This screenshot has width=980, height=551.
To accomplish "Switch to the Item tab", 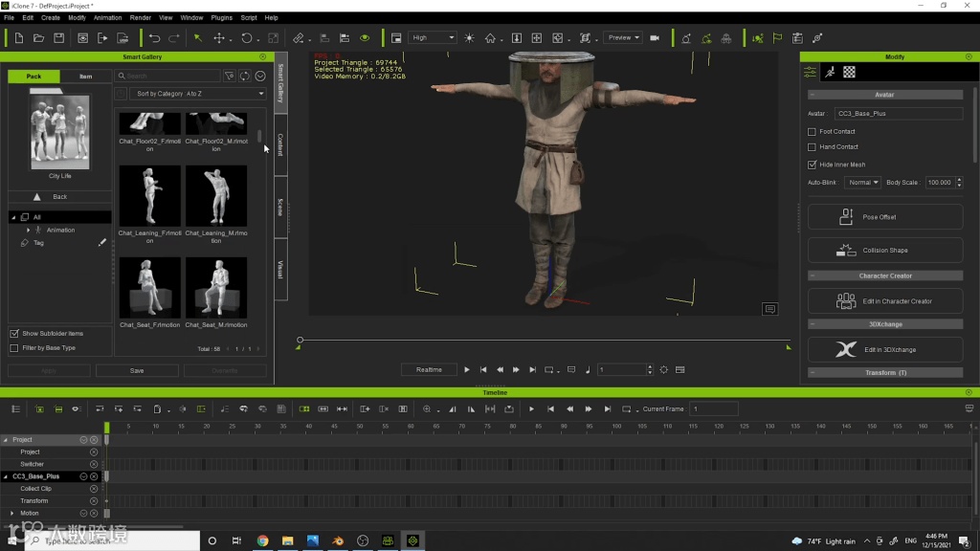I will pyautogui.click(x=85, y=77).
